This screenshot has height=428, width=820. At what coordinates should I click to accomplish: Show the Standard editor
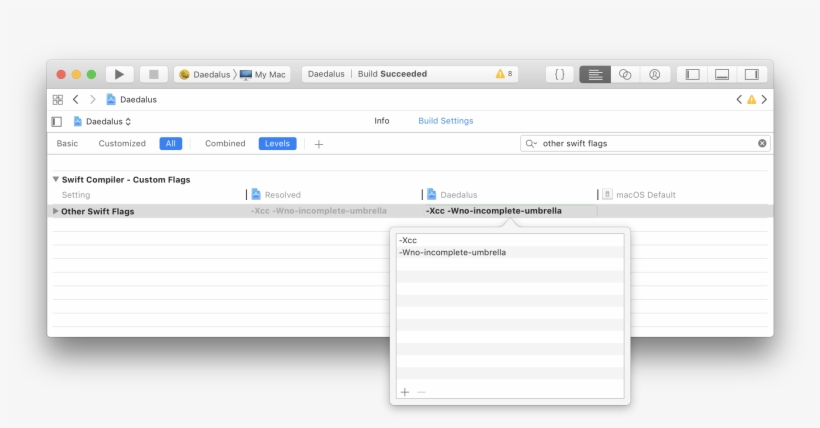595,74
